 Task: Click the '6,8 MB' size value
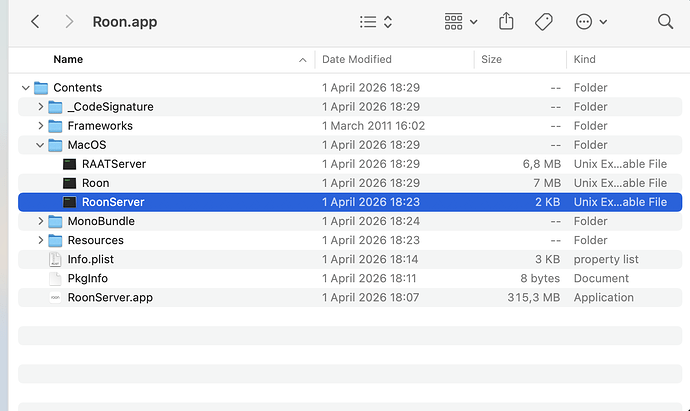(x=542, y=164)
